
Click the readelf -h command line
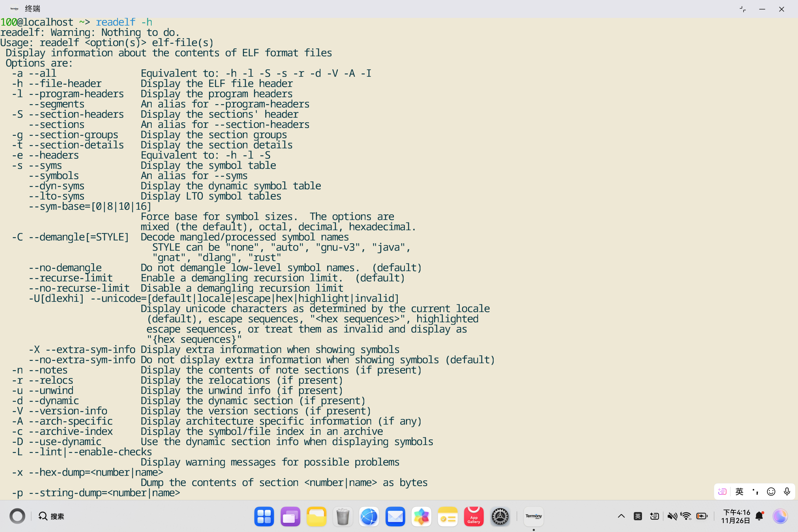point(124,22)
